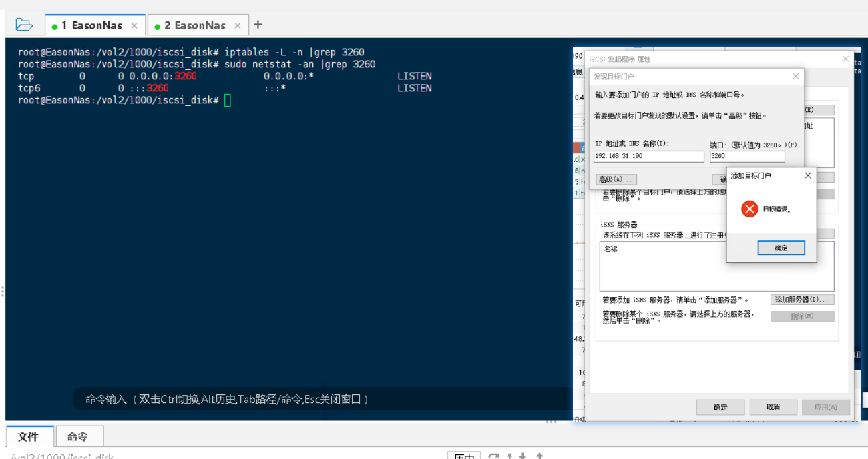Viewport: 868px width, 459px height.
Task: Focus the 命令输入 command input bar
Action: click(322, 399)
